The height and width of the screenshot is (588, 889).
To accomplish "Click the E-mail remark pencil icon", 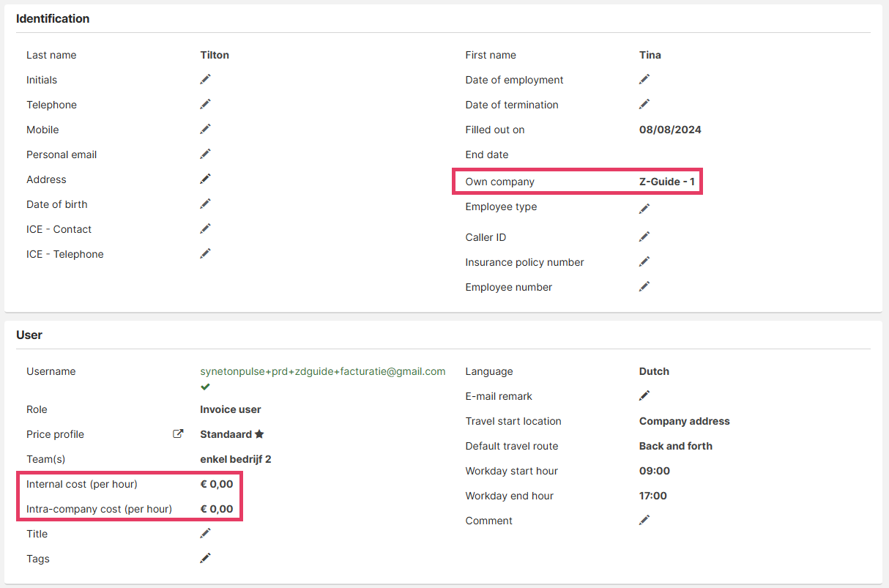I will (x=644, y=395).
